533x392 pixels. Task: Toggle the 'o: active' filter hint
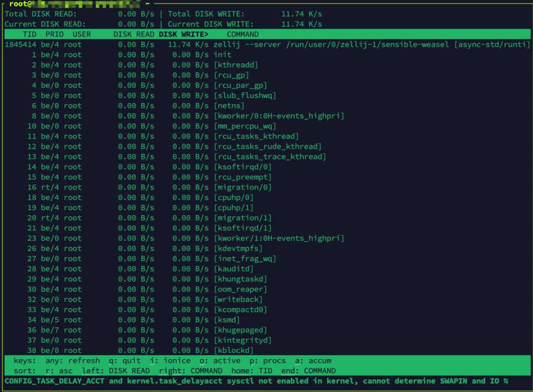[x=220, y=361]
